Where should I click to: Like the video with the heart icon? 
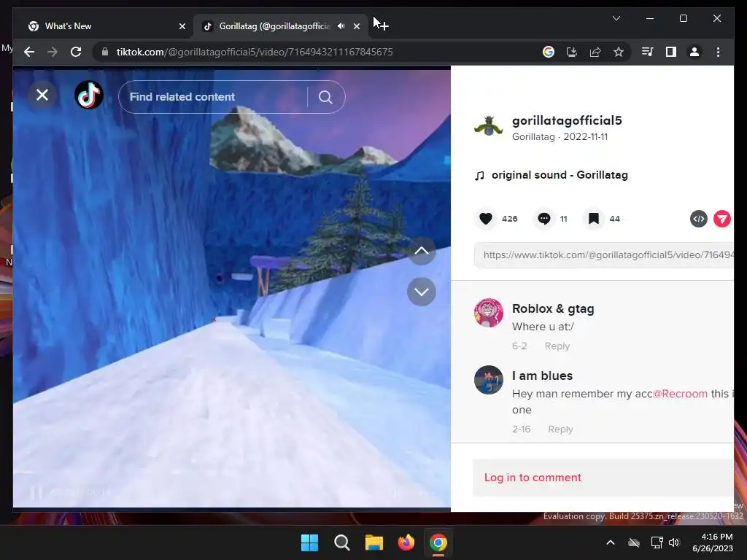pos(485,219)
